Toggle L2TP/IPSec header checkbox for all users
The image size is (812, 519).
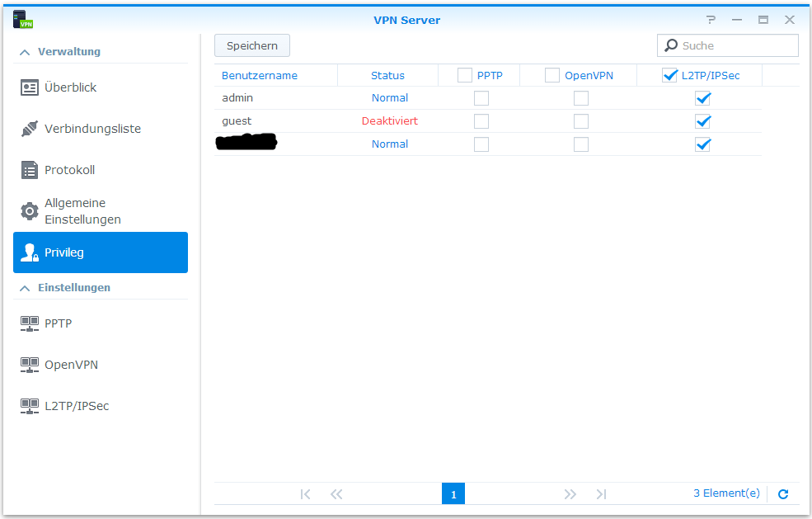tap(669, 75)
